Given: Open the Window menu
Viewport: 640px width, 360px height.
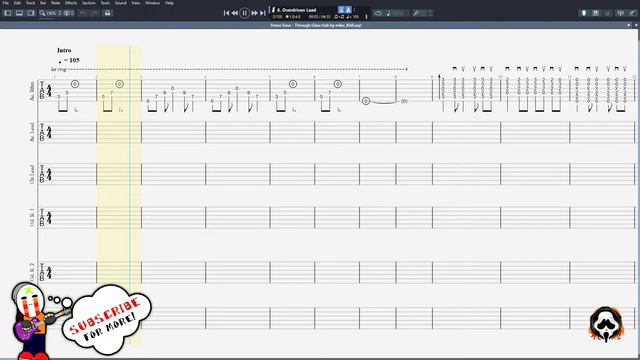Looking at the screenshot, I should click(x=153, y=3).
